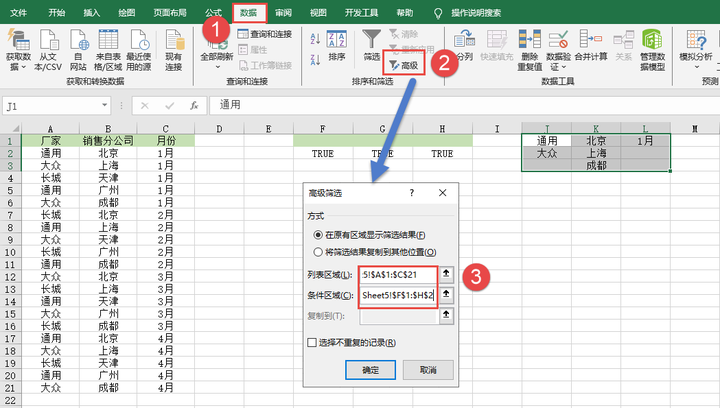Switch to the 数据 tab

(248, 13)
